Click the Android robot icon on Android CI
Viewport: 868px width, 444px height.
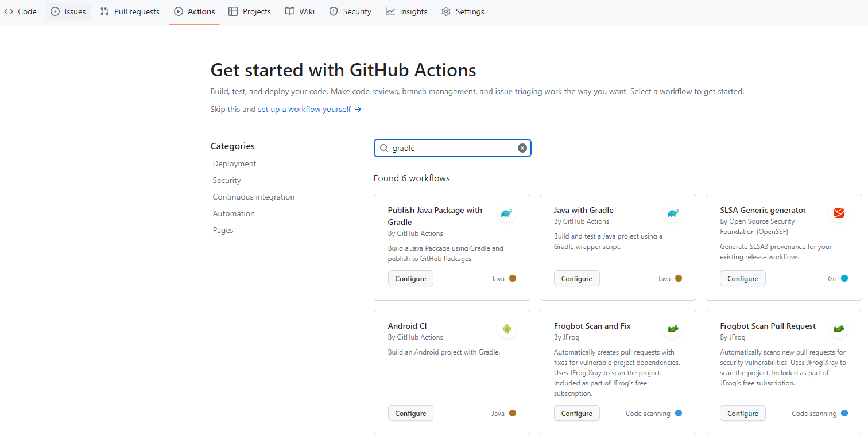coord(506,329)
